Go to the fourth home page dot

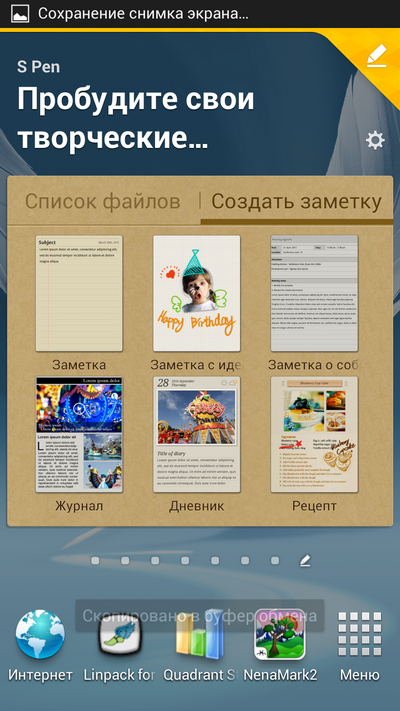click(185, 561)
